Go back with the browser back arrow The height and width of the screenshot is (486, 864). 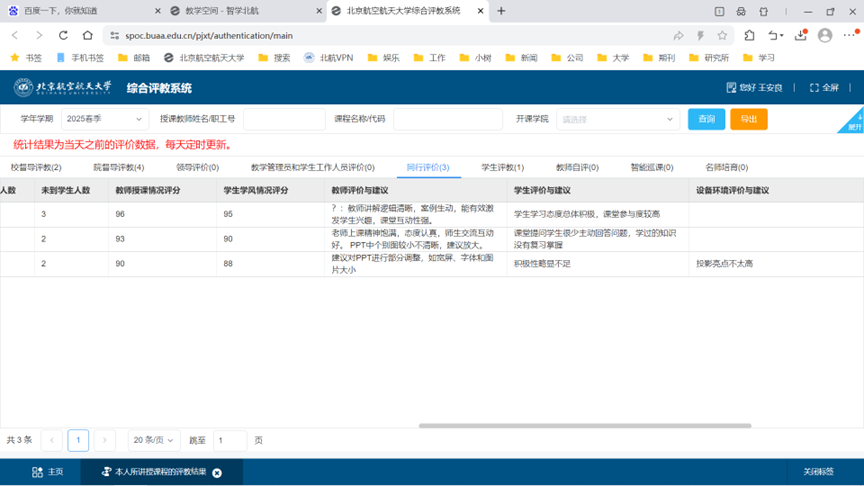click(x=15, y=35)
